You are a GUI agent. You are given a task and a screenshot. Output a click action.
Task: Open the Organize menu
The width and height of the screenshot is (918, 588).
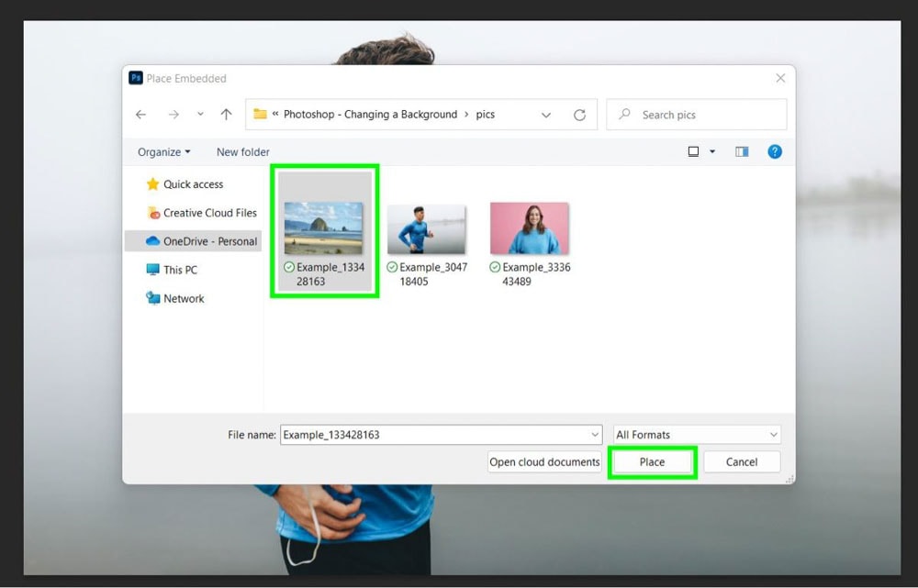tap(164, 152)
